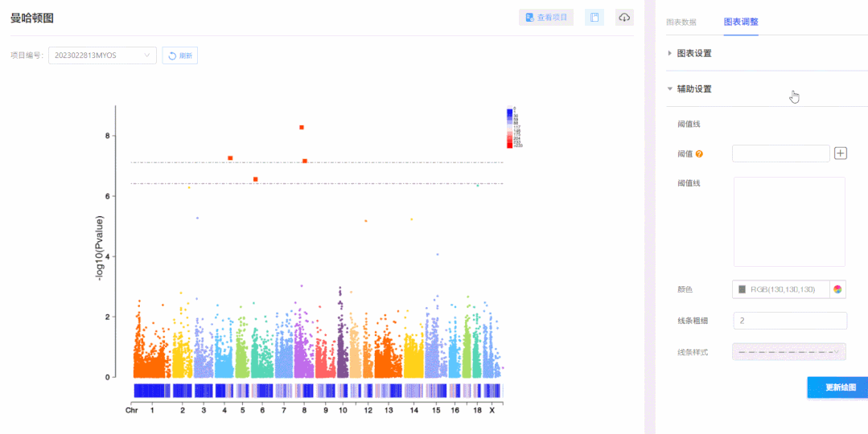
Task: Click the 刷新 refresh button
Action: [180, 55]
